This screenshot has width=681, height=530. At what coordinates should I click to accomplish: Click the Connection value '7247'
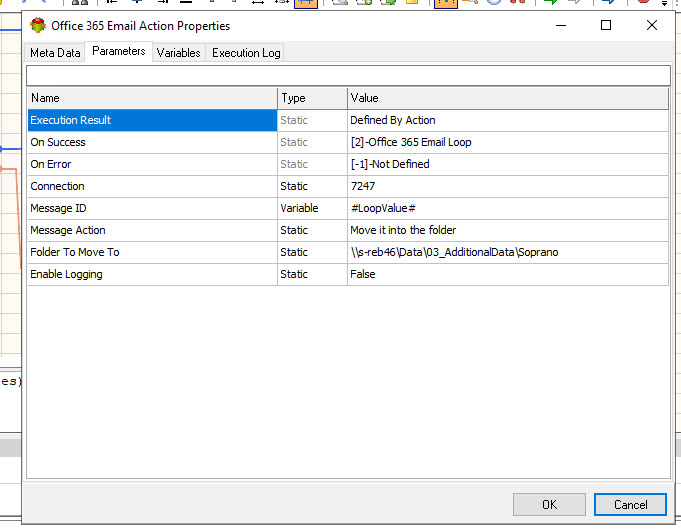point(508,186)
